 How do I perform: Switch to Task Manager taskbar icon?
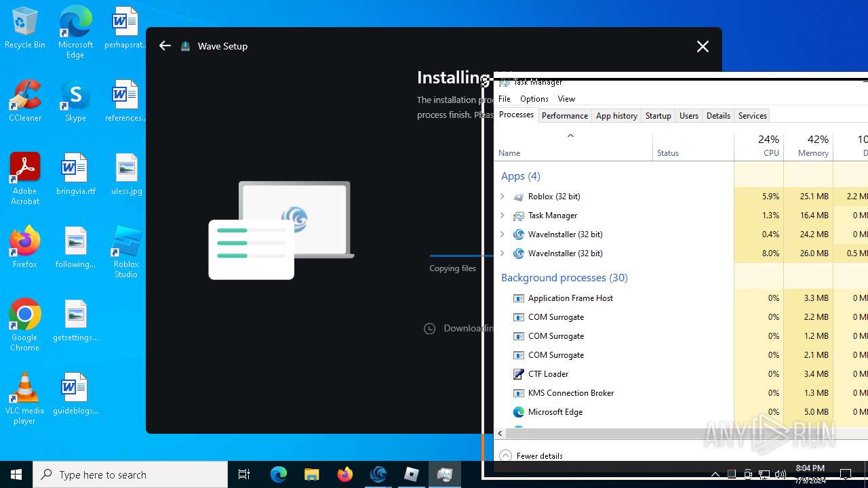[x=445, y=474]
